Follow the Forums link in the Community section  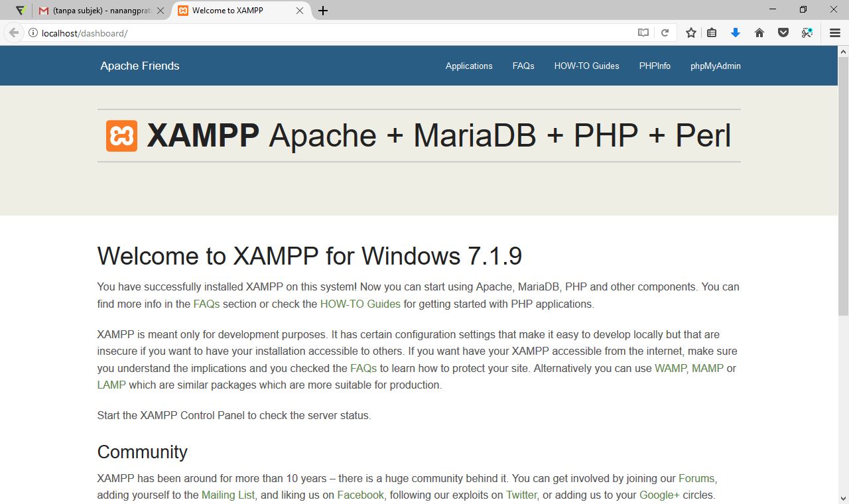pyautogui.click(x=696, y=478)
